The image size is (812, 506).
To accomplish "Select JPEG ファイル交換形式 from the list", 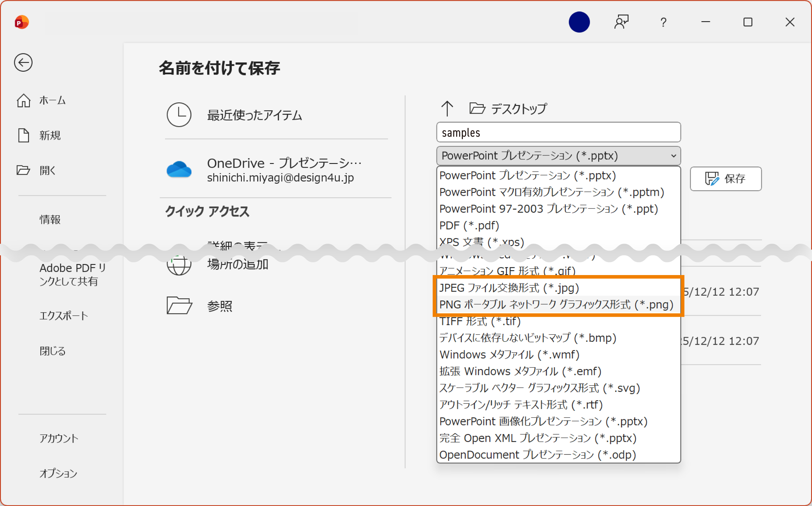I will pos(509,288).
